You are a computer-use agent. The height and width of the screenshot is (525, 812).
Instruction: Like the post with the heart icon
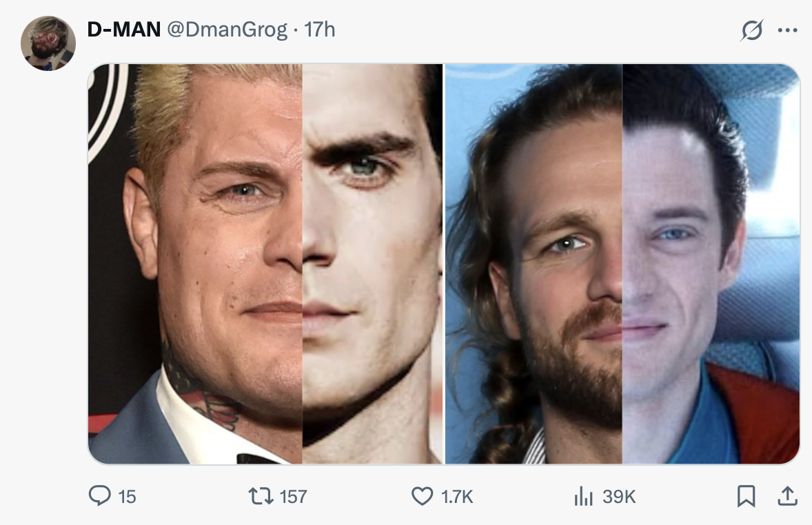(x=422, y=496)
